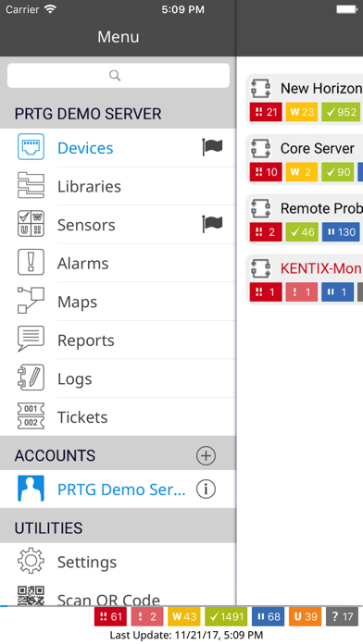Filter by ? 17 unknown sensors
The height and width of the screenshot is (644, 363).
pos(342,616)
